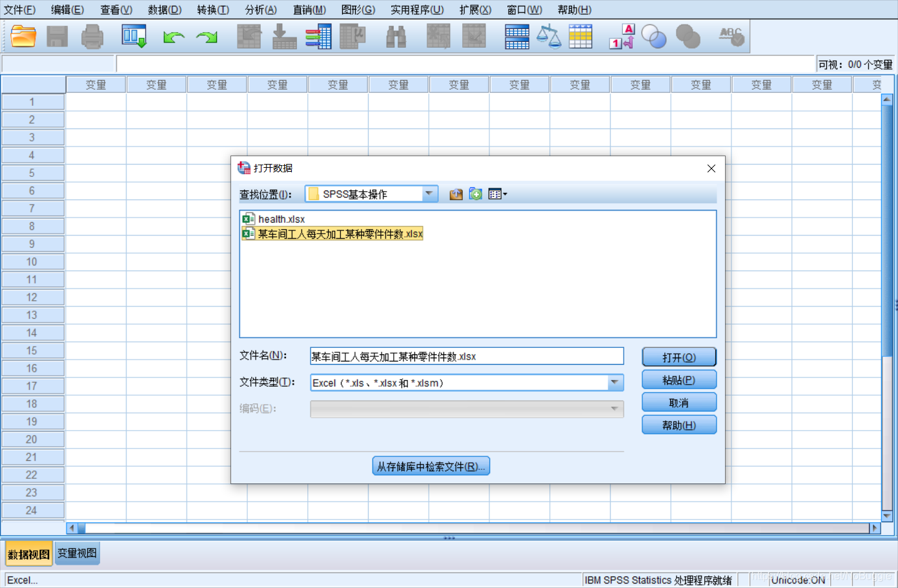The height and width of the screenshot is (588, 898).
Task: Click the 粘贴 (Paste) button
Action: [x=679, y=380]
